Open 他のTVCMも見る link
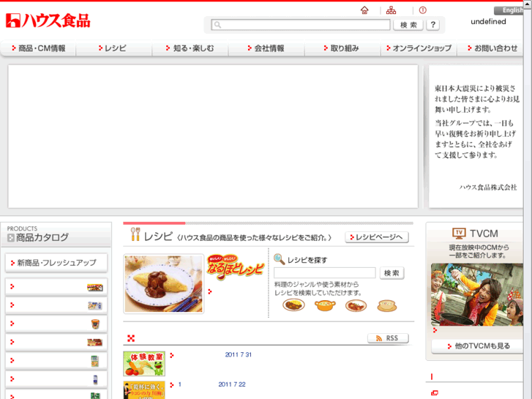Viewport: 532px width, 399px height. pos(478,346)
